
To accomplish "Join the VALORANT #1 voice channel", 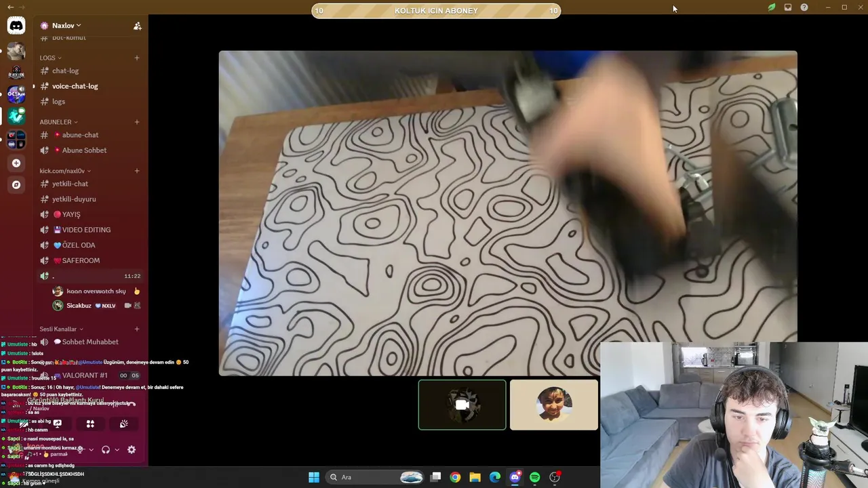I will [90, 375].
